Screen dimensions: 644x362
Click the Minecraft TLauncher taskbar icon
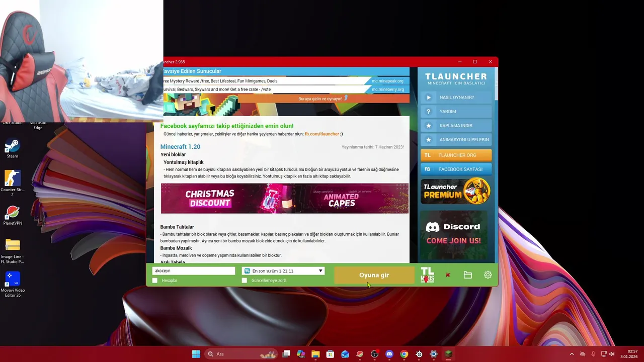[448, 354]
